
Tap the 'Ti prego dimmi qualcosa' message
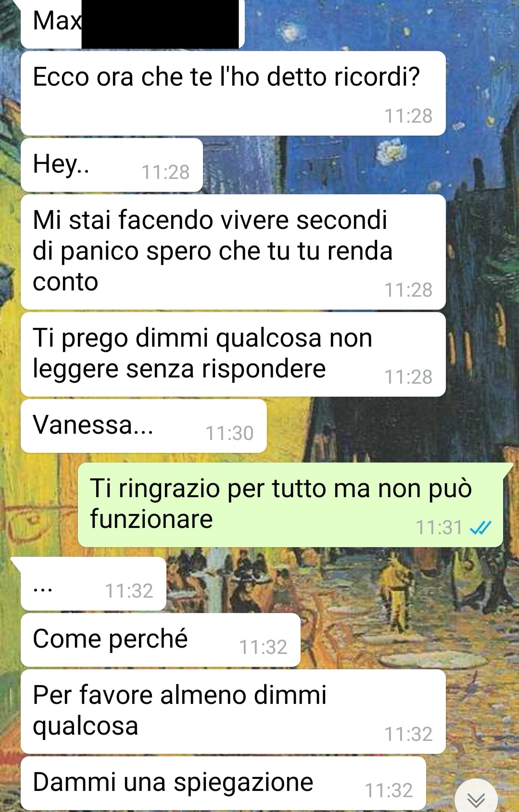click(x=233, y=354)
